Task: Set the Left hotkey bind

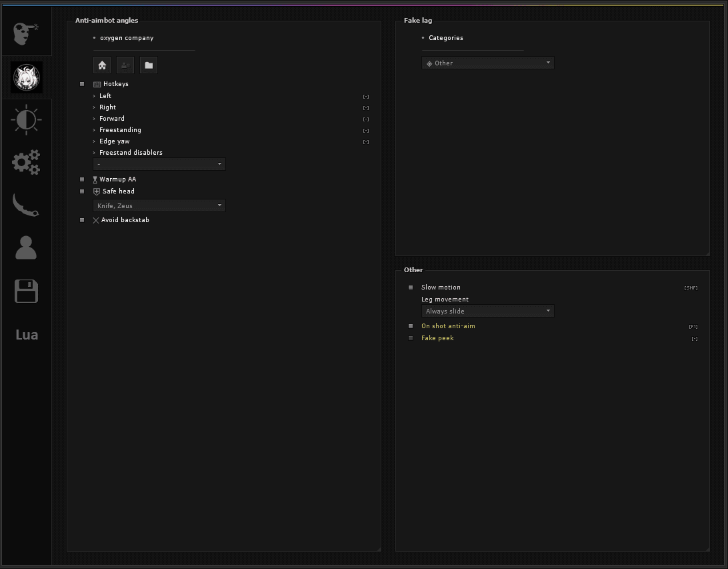Action: [366, 97]
